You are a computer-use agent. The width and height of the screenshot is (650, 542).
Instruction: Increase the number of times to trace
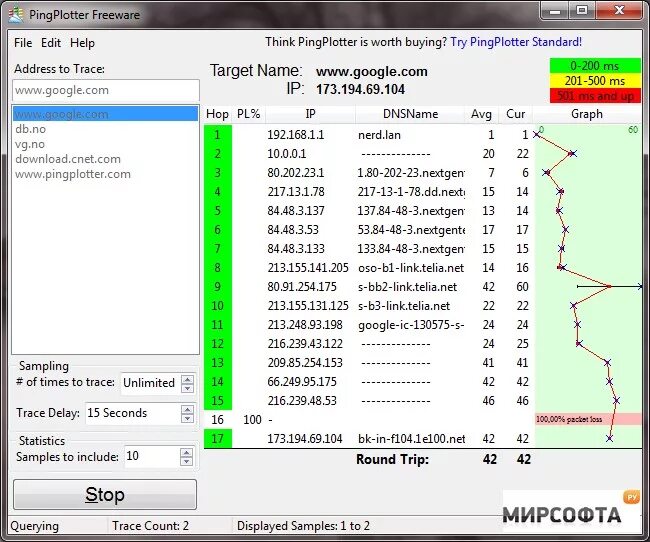[187, 379]
